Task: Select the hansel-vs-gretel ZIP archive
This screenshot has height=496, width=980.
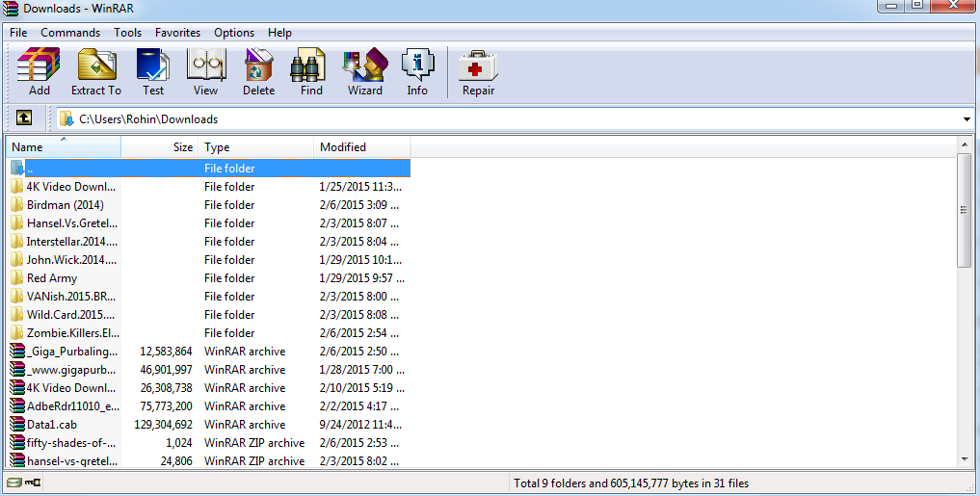Action: point(72,461)
